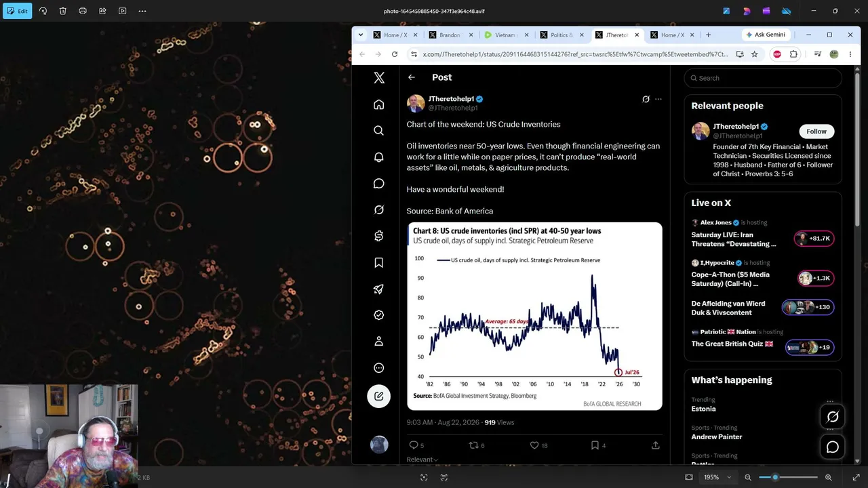Zoom out with the Photos magnifier minus
This screenshot has width=868, height=488.
point(748,477)
